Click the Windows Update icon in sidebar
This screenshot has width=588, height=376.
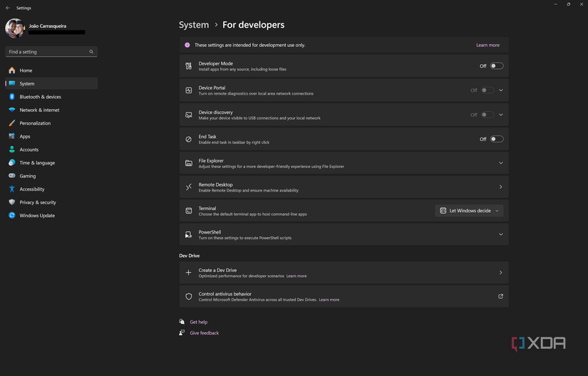(x=12, y=216)
